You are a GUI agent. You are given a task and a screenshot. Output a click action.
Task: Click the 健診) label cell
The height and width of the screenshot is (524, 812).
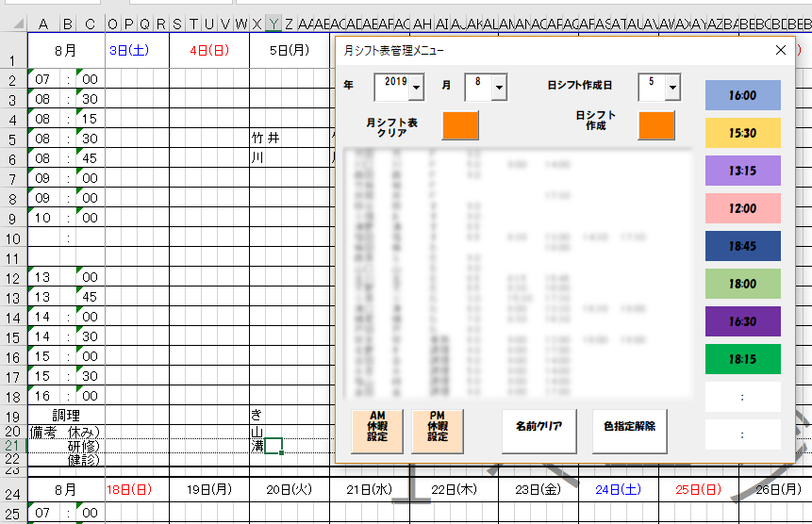(x=66, y=459)
